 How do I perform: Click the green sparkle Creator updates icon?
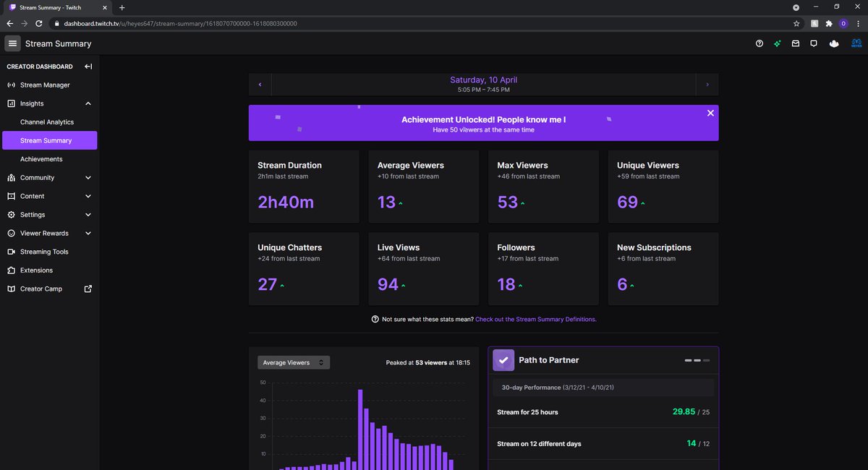(778, 43)
